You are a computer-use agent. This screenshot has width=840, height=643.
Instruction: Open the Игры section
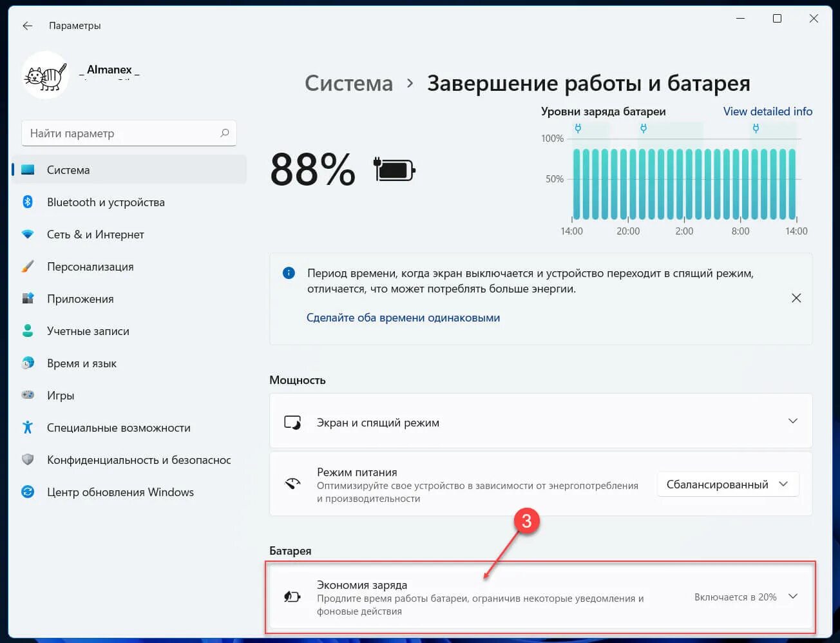pos(129,396)
